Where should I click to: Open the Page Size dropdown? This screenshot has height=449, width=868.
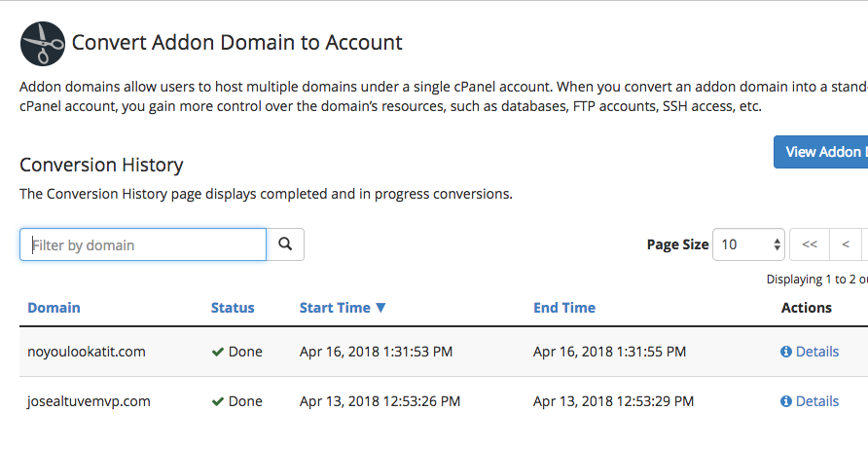point(748,244)
